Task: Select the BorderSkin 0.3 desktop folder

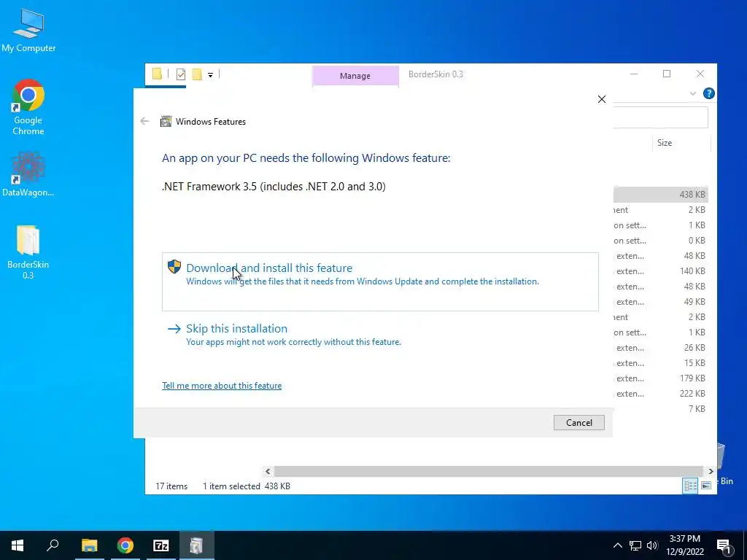Action: (28, 252)
